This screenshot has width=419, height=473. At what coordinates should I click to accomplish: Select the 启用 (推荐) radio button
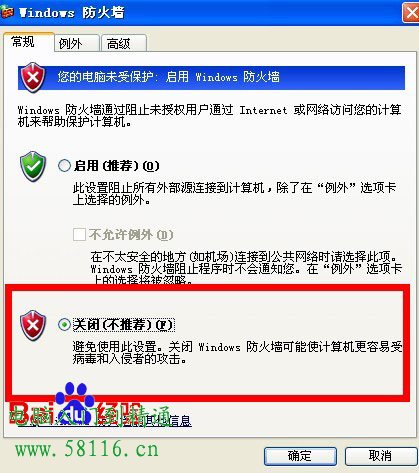pos(64,165)
